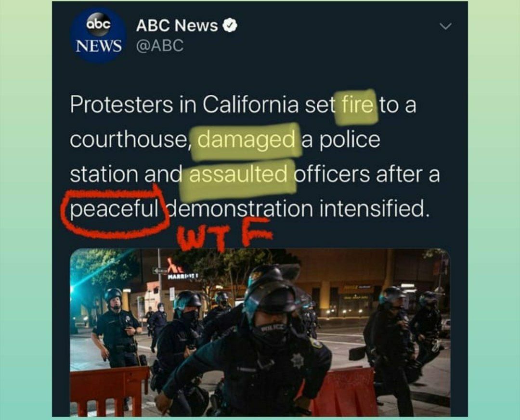The width and height of the screenshot is (520, 420).
Task: Click the word intensified in tweet
Action: click(372, 209)
